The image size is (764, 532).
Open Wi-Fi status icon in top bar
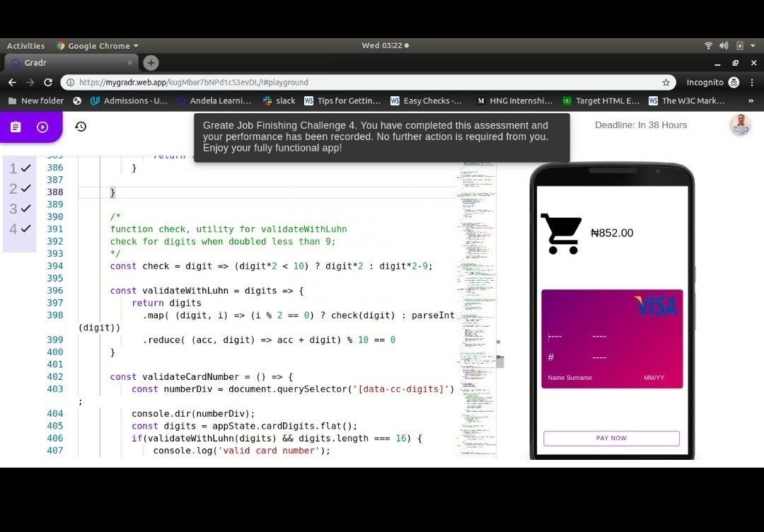708,46
